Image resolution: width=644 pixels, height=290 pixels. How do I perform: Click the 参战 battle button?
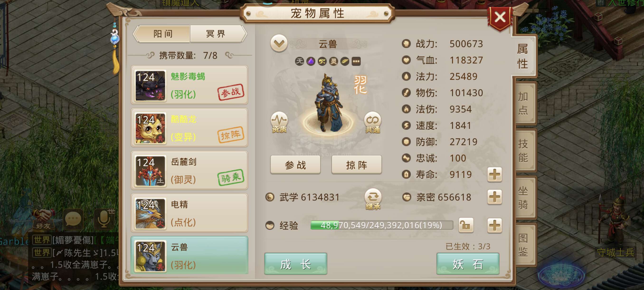pos(295,164)
